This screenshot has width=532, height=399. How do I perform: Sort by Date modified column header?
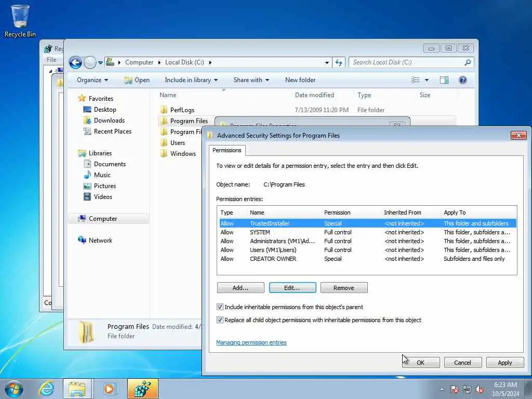[314, 95]
